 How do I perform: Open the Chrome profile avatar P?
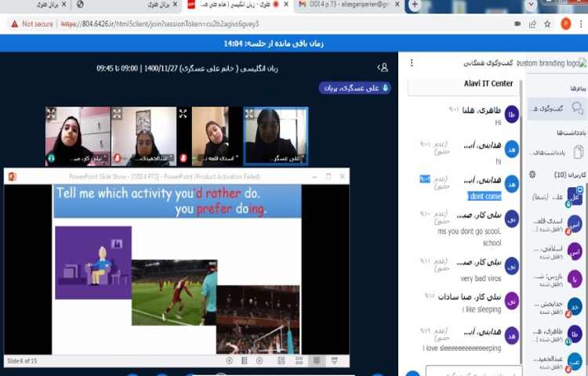click(565, 24)
